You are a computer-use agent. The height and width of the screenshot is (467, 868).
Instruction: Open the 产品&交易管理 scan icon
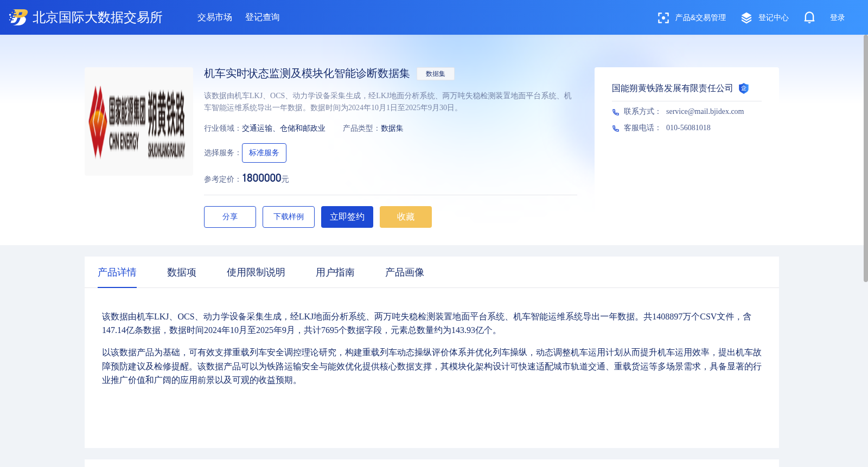tap(663, 18)
